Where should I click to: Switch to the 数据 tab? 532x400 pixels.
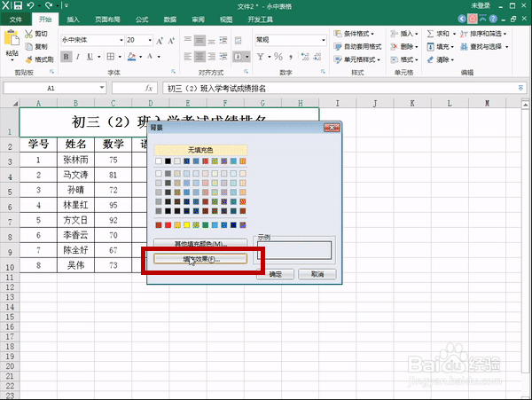pyautogui.click(x=170, y=20)
